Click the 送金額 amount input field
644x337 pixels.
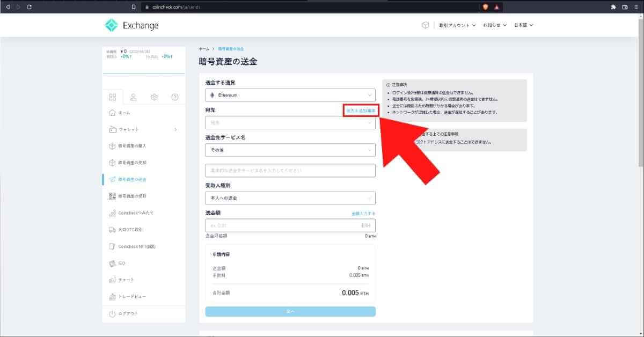click(x=290, y=225)
